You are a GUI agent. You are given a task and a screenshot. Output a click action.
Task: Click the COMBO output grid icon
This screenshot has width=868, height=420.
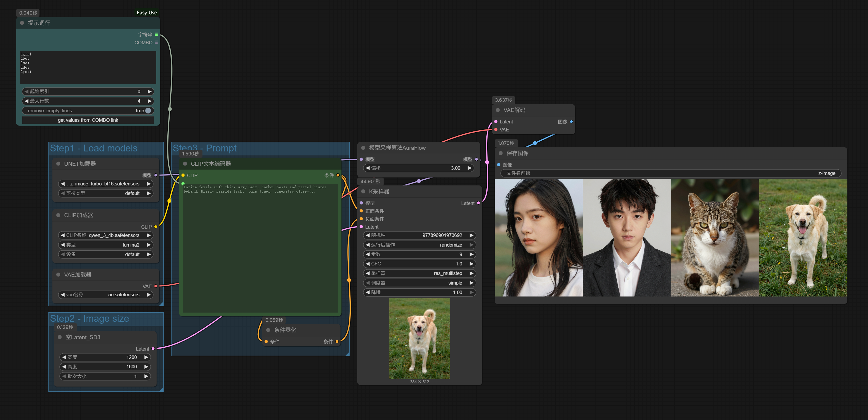156,43
